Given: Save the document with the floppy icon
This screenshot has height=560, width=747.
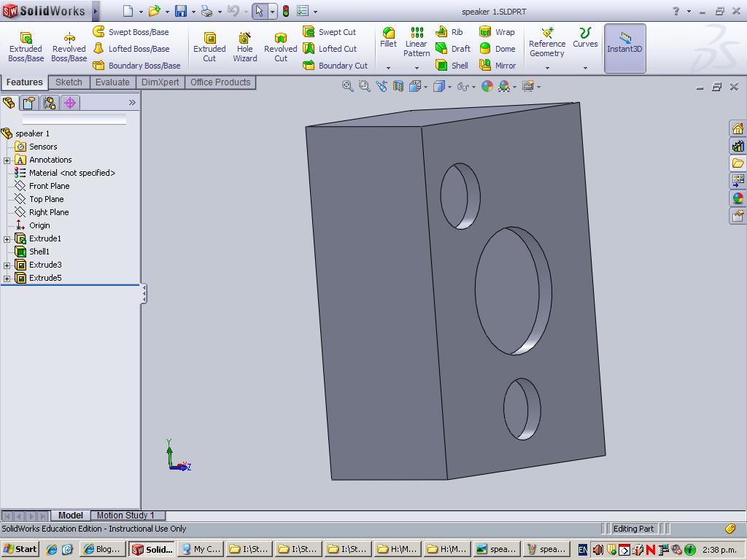Looking at the screenshot, I should point(181,11).
